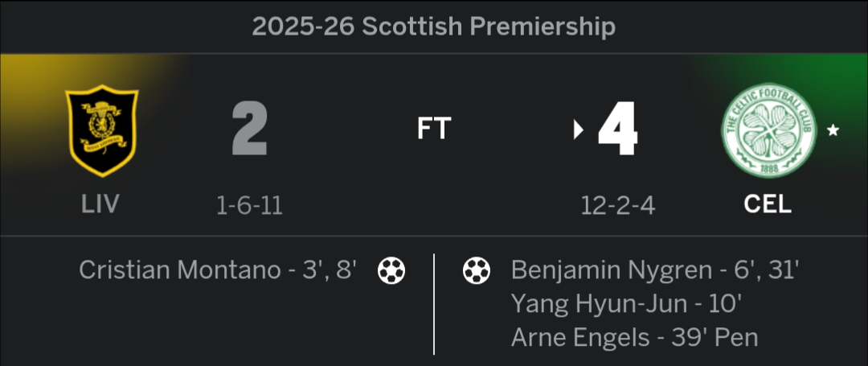
Task: Click the soccer ball icon beside Nygren
Action: (477, 270)
